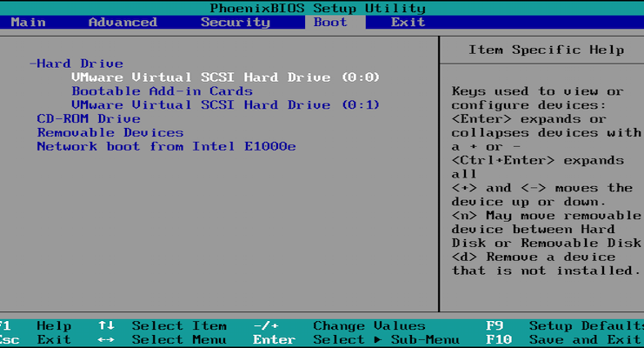Click the -/+ Change Values hint

point(339,325)
